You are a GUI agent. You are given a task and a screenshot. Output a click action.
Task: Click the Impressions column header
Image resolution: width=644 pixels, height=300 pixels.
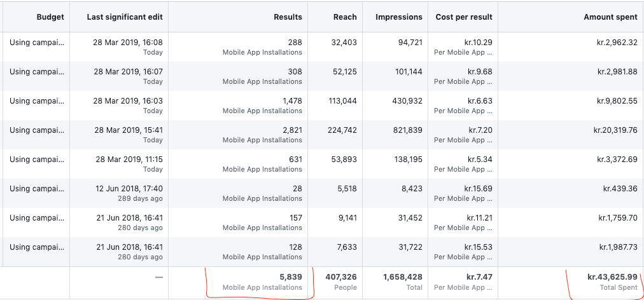click(399, 17)
